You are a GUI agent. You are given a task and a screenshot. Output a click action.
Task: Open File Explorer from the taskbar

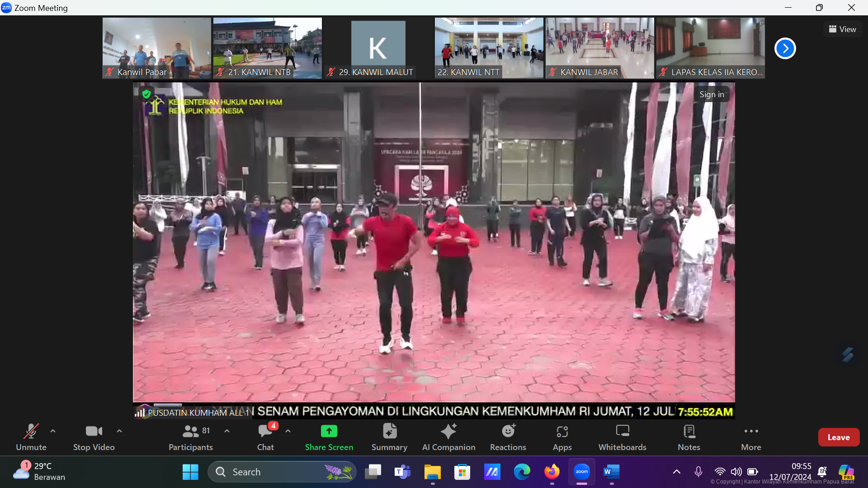(433, 472)
